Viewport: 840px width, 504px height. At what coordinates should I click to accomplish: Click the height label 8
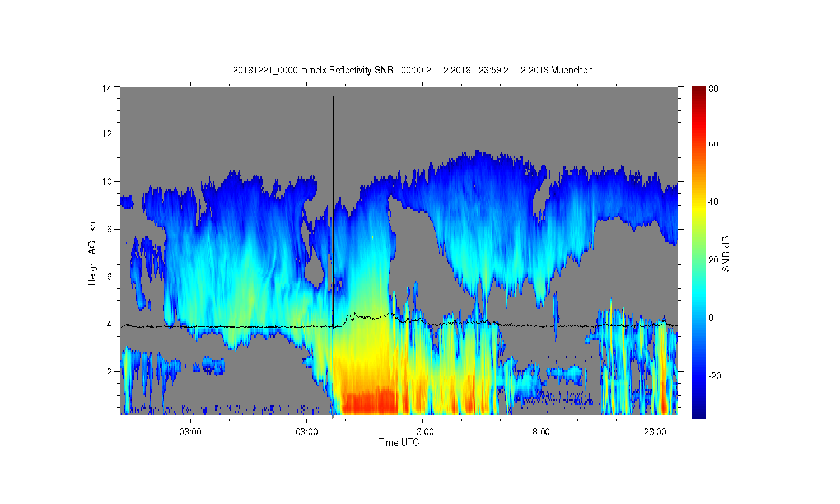110,229
